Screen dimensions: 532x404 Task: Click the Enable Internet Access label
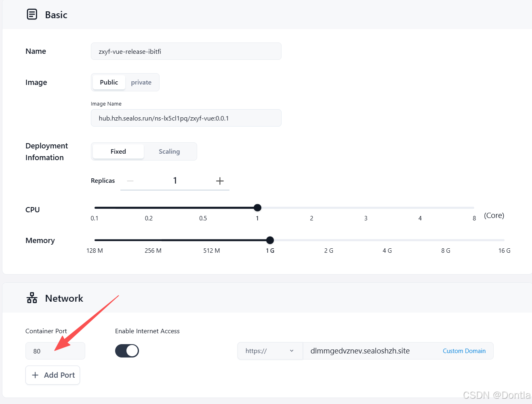tap(147, 331)
